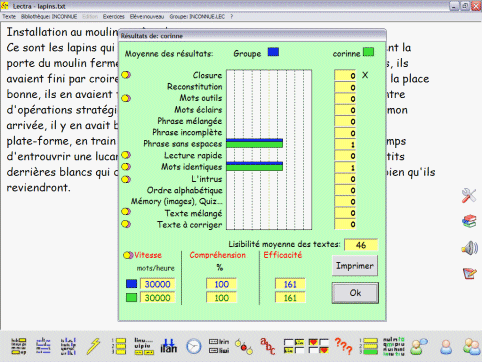Open the Texte mélangé green-yellow list icon
This screenshot has width=482, height=362.
click(369, 346)
